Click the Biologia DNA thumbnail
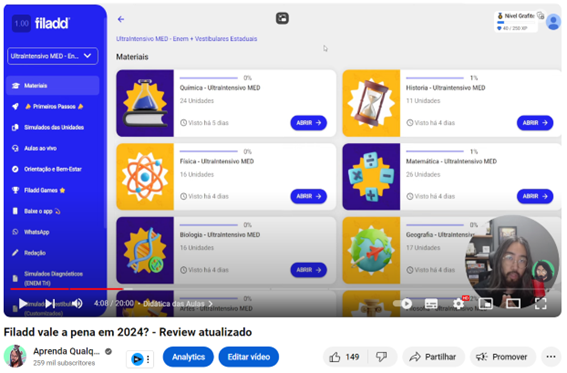The width and height of the screenshot is (567, 373). [x=145, y=250]
